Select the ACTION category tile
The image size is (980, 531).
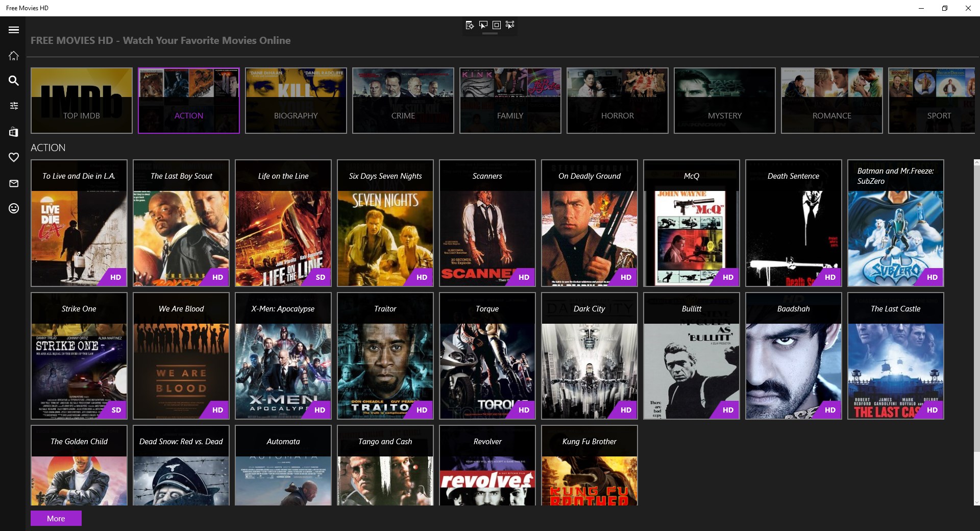pos(189,101)
